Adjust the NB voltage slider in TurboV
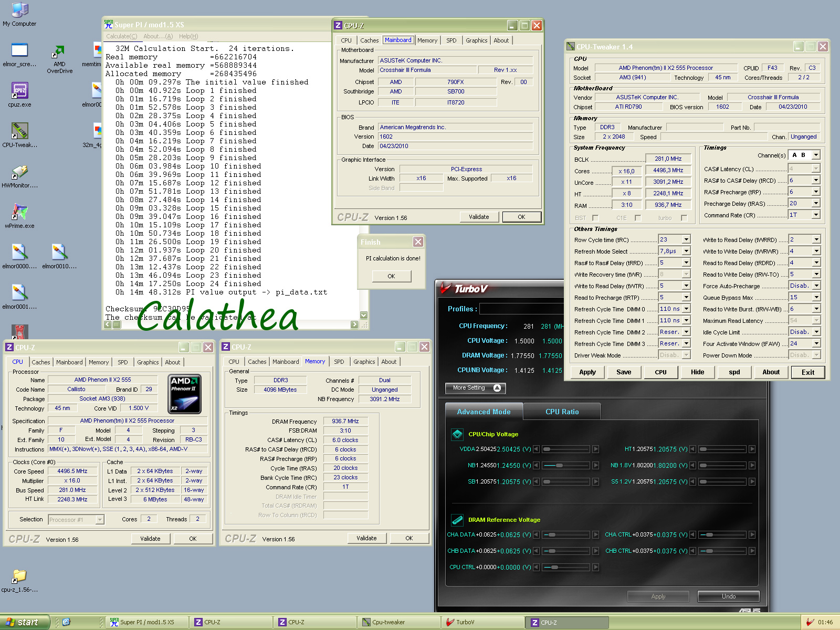This screenshot has height=630, width=840. point(559,465)
